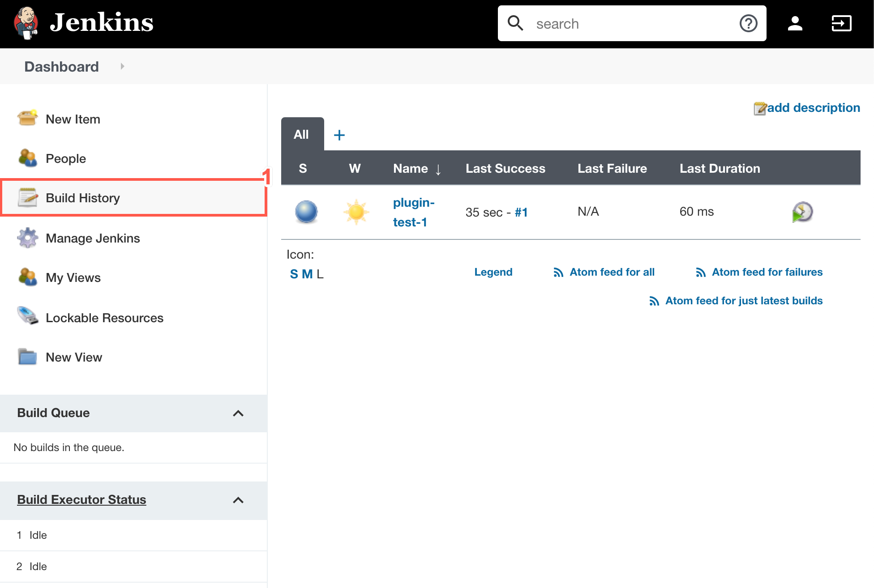The width and height of the screenshot is (874, 588).
Task: Switch icon size to small (S)
Action: click(x=294, y=274)
